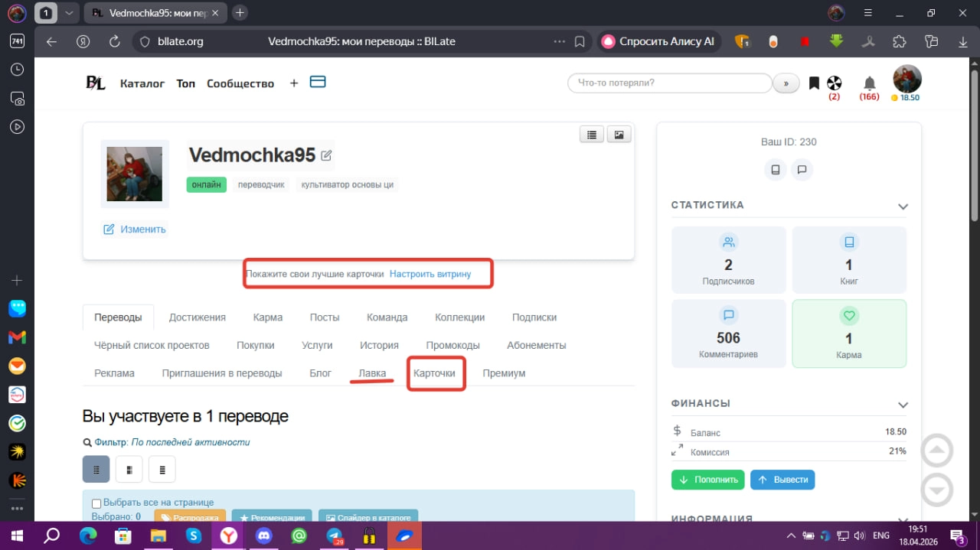
Task: Click the BL site logo
Action: (x=96, y=83)
